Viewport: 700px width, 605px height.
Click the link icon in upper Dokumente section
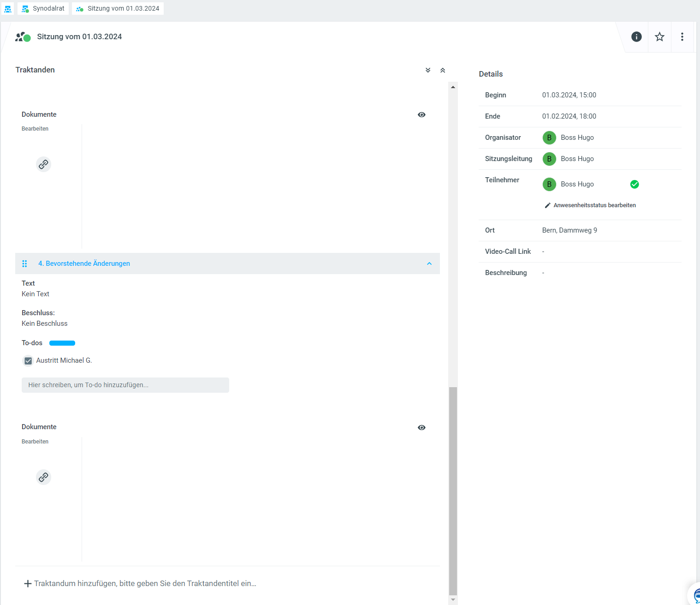(x=43, y=164)
